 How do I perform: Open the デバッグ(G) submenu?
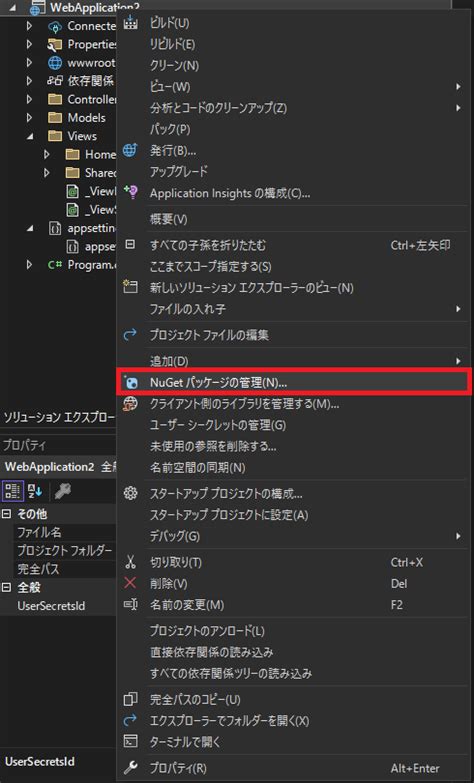click(x=294, y=536)
